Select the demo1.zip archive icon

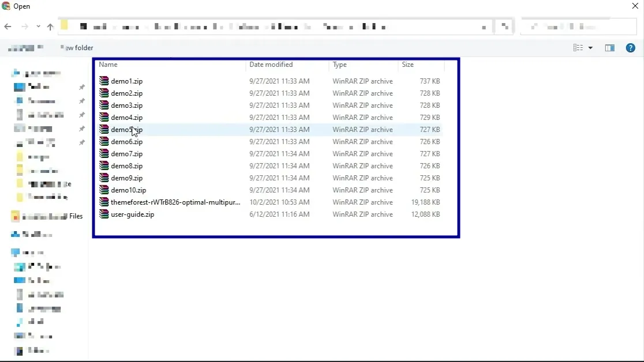coord(104,81)
